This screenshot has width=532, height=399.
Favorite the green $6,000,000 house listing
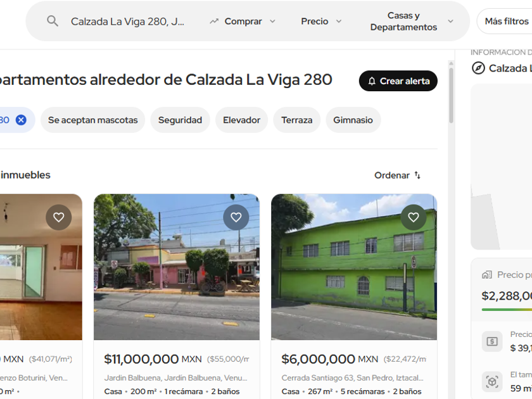tap(413, 217)
